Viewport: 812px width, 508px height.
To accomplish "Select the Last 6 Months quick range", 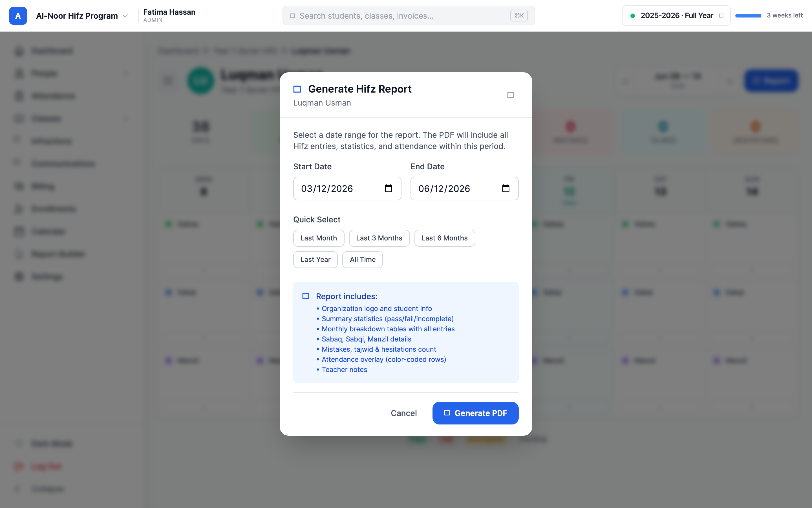I will click(444, 238).
